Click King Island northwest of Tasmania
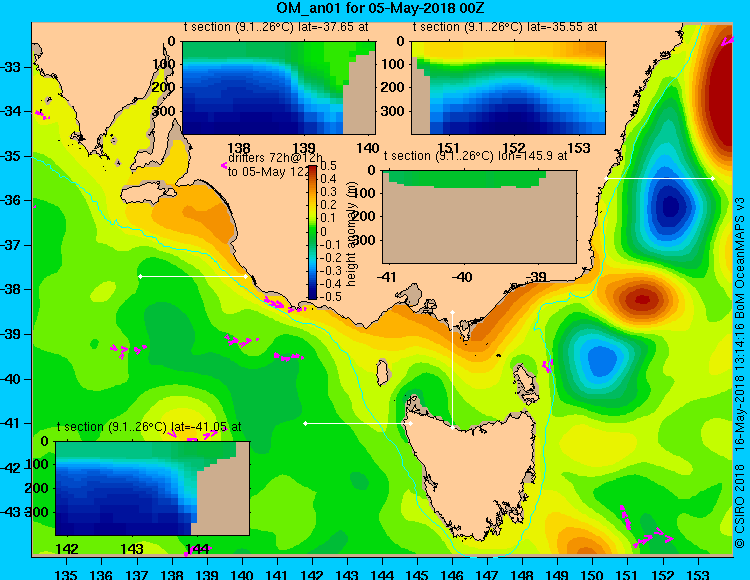 pyautogui.click(x=382, y=373)
